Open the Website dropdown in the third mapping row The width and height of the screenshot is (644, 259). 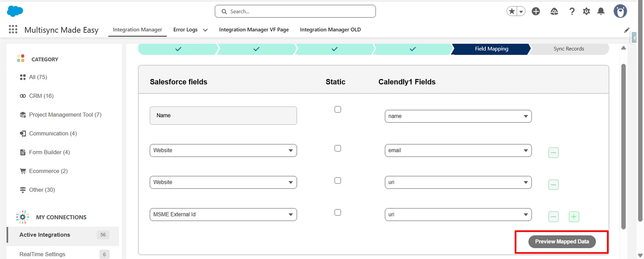223,182
